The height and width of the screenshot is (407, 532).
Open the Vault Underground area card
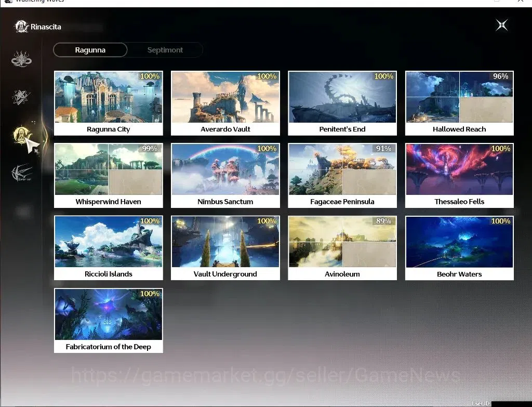(x=225, y=248)
